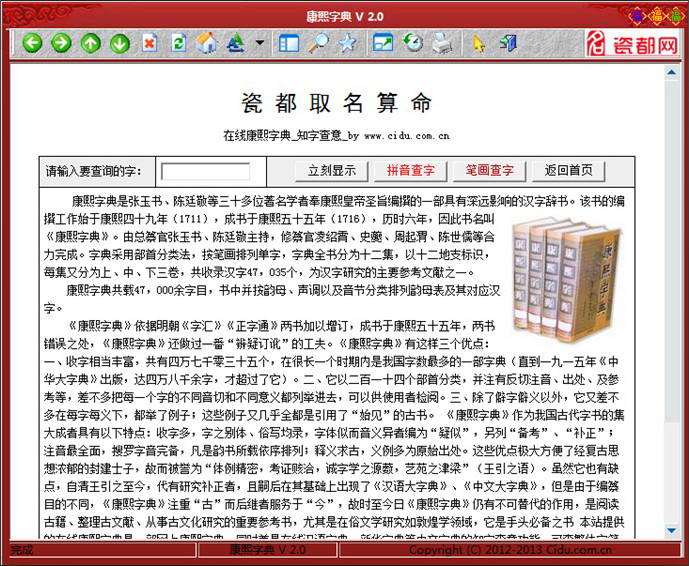Exit via the door arrow icon
The image size is (689, 566).
(508, 43)
